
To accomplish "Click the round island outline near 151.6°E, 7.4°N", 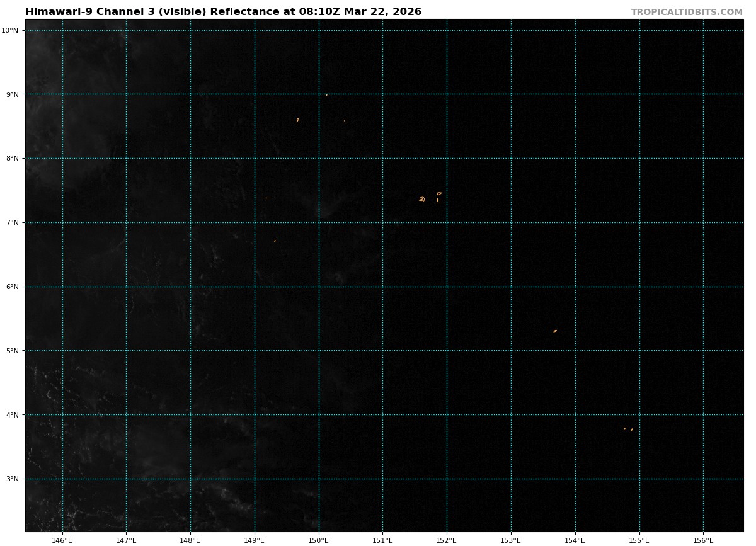I will (422, 199).
